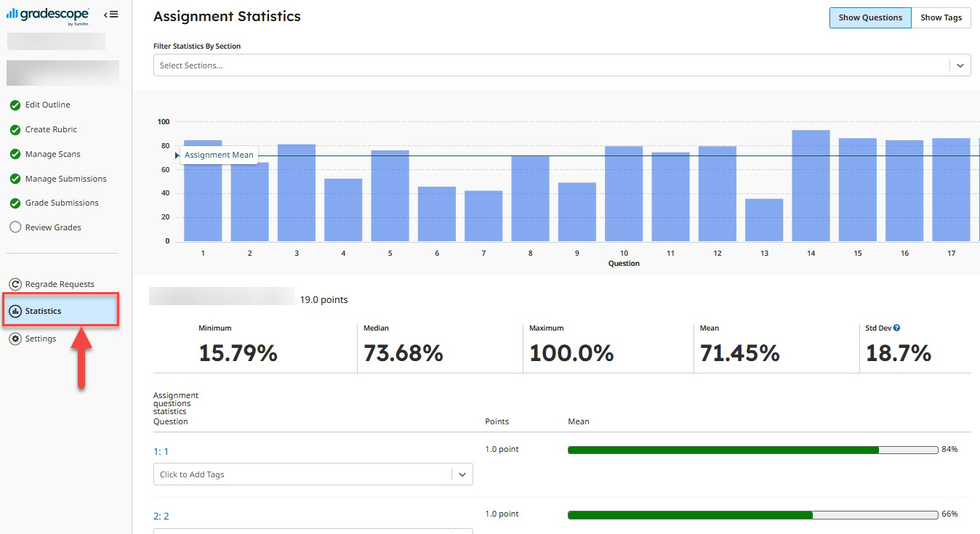Click the green check icon beside Manage Scans

[x=15, y=155]
